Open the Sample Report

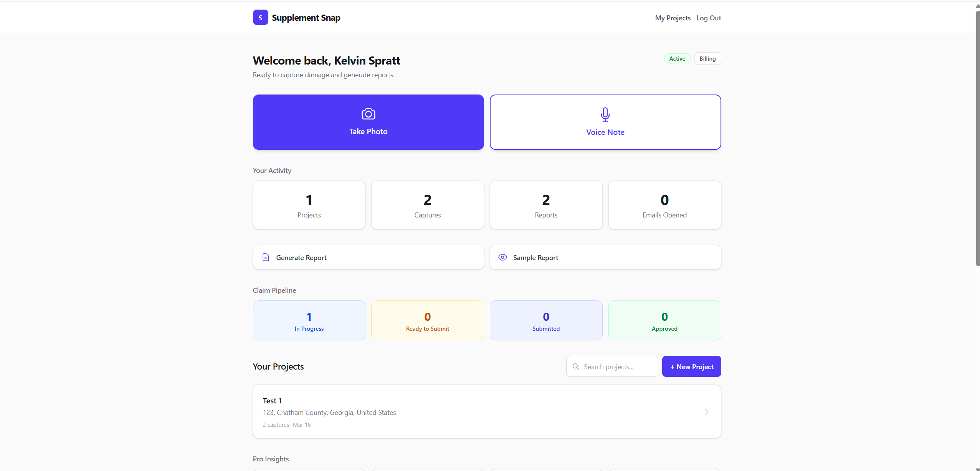pyautogui.click(x=605, y=257)
